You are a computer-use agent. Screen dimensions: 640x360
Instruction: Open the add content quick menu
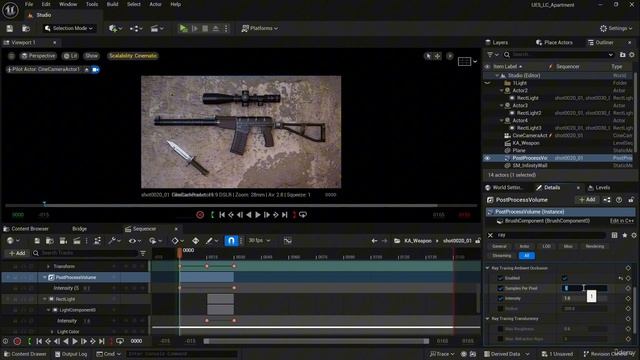(115, 28)
